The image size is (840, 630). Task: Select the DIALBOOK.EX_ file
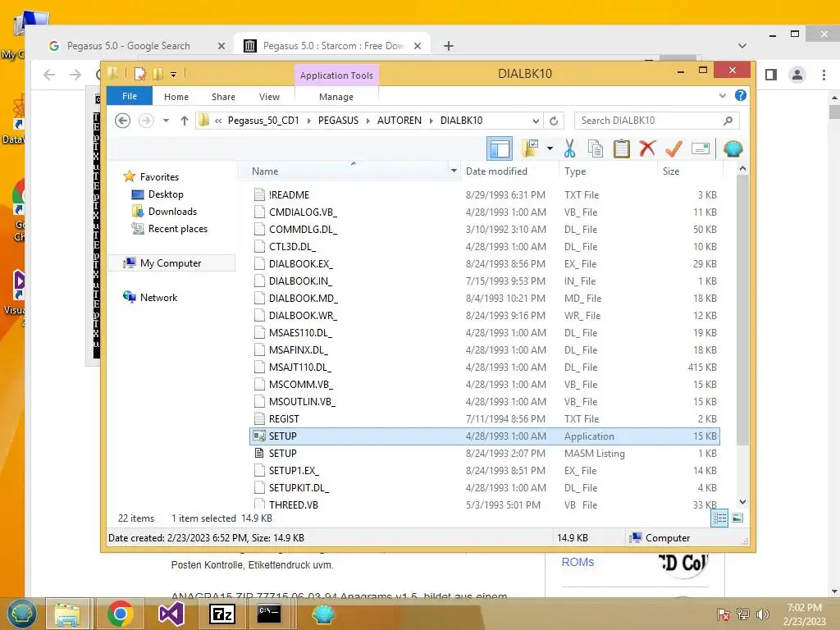click(x=485, y=263)
